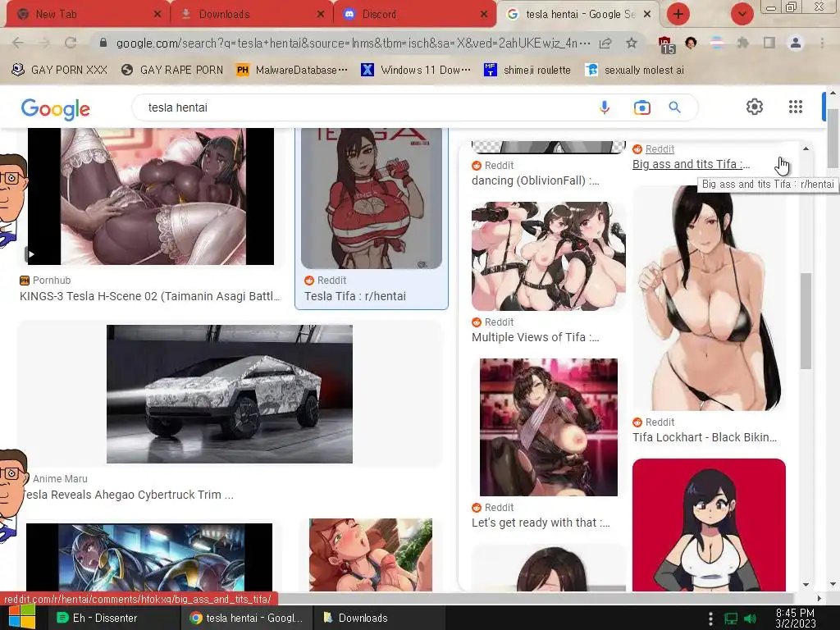The image size is (840, 630).
Task: Close the Discord tab
Action: click(x=484, y=15)
